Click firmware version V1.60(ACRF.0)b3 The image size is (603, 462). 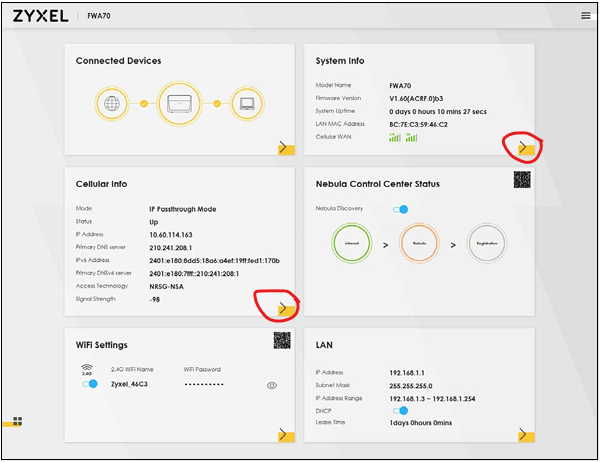[416, 98]
